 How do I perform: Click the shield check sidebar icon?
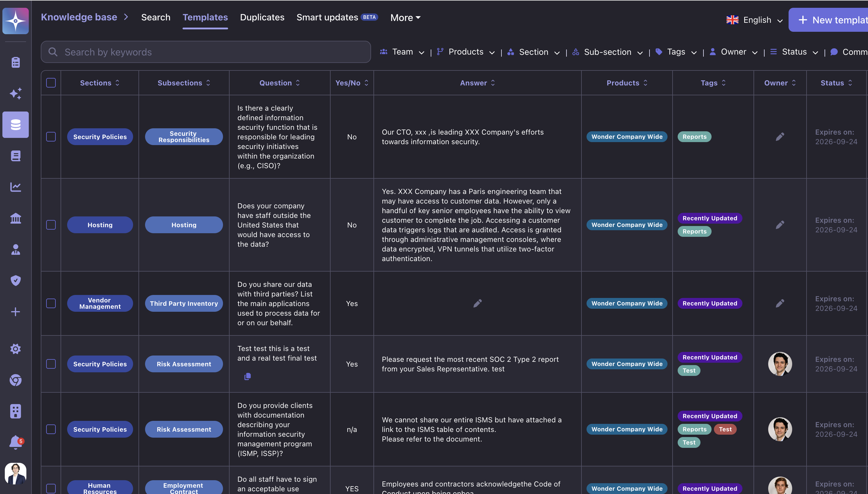coord(16,281)
